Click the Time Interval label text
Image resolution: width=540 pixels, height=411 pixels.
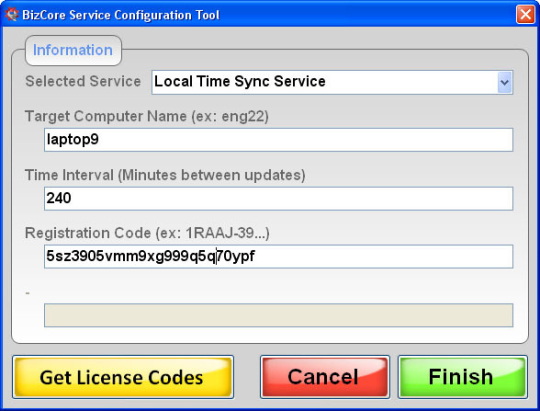pos(165,175)
